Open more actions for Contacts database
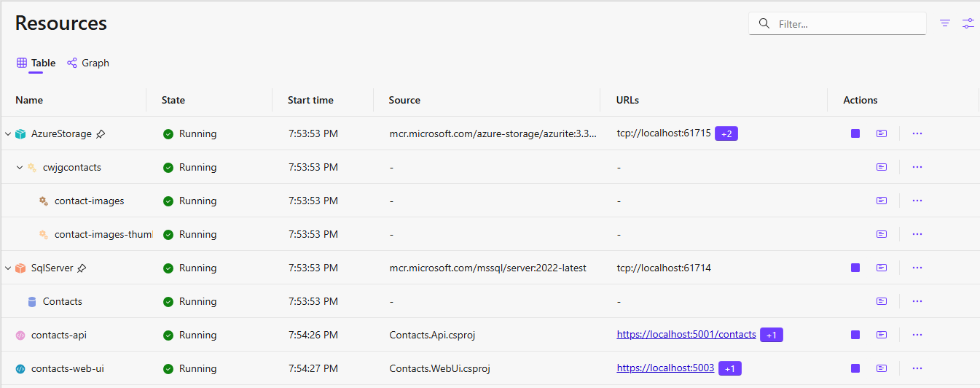 (917, 301)
